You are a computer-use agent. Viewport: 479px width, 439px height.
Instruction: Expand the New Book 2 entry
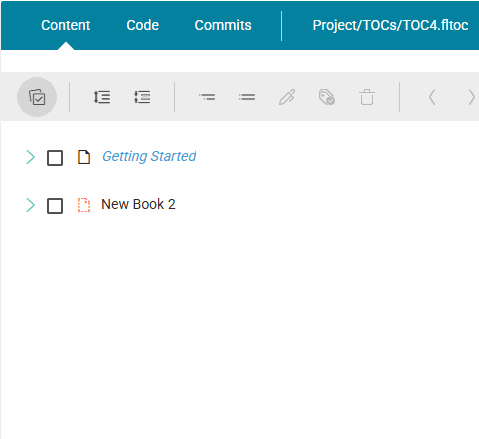(30, 205)
